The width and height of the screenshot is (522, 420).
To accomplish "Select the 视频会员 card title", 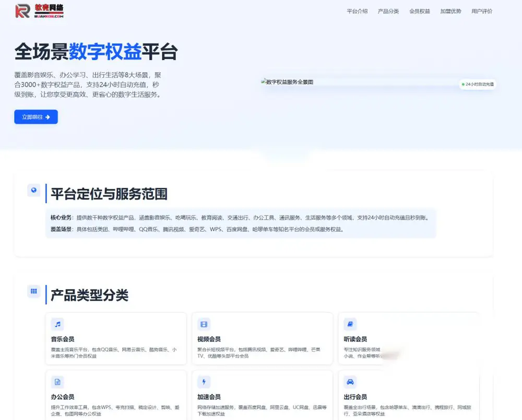I will point(209,339).
